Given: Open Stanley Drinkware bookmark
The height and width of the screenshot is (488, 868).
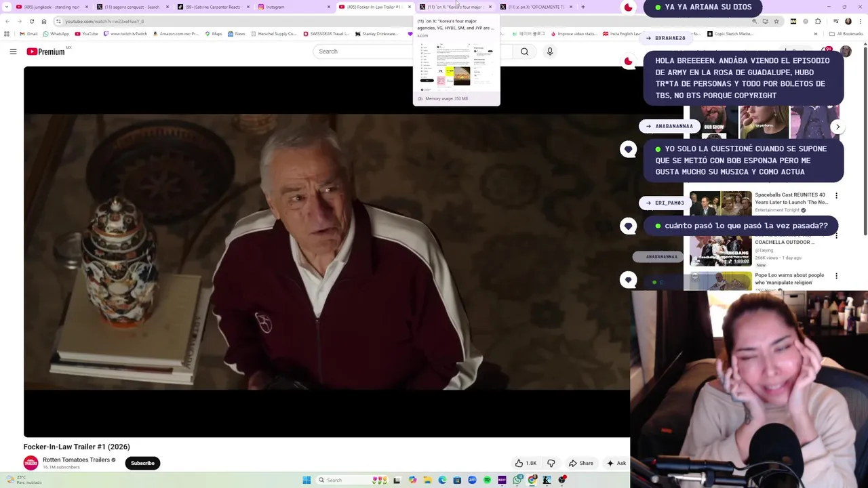Looking at the screenshot, I should point(377,34).
